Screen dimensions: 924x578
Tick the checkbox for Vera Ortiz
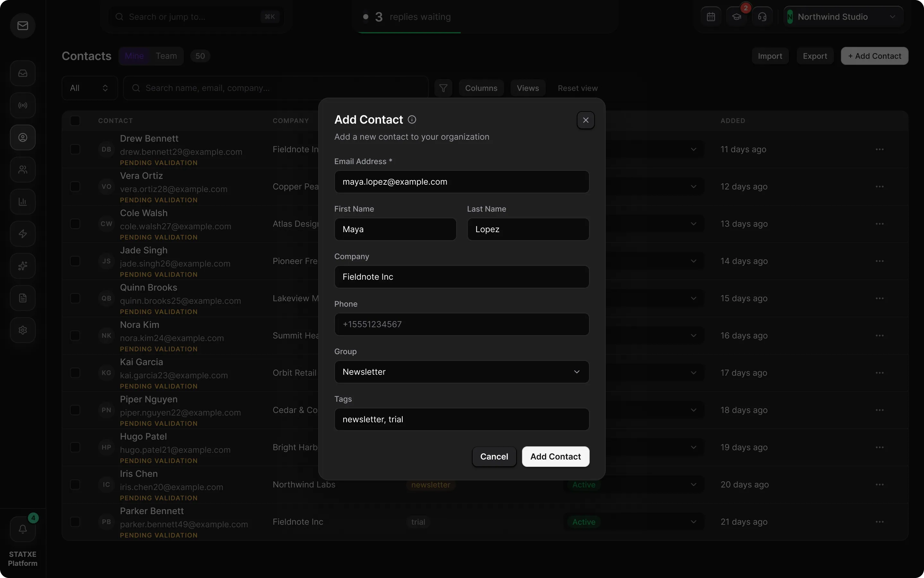tap(75, 187)
